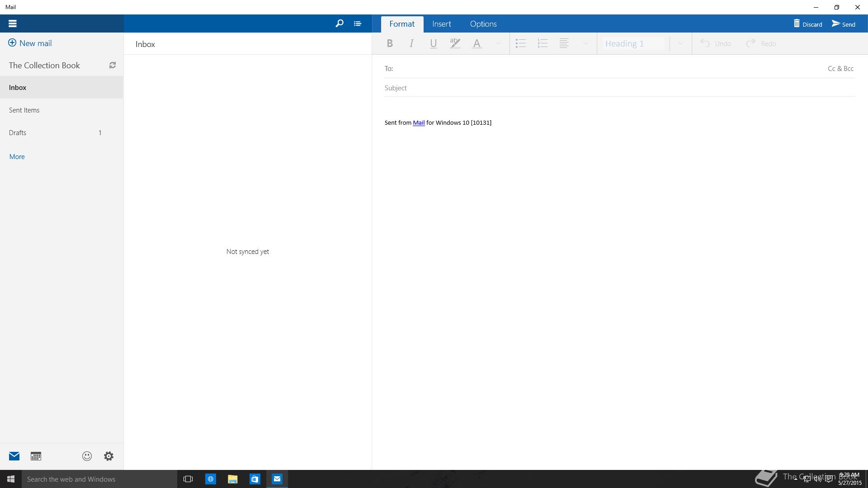Insert a bulleted list

[x=521, y=43]
